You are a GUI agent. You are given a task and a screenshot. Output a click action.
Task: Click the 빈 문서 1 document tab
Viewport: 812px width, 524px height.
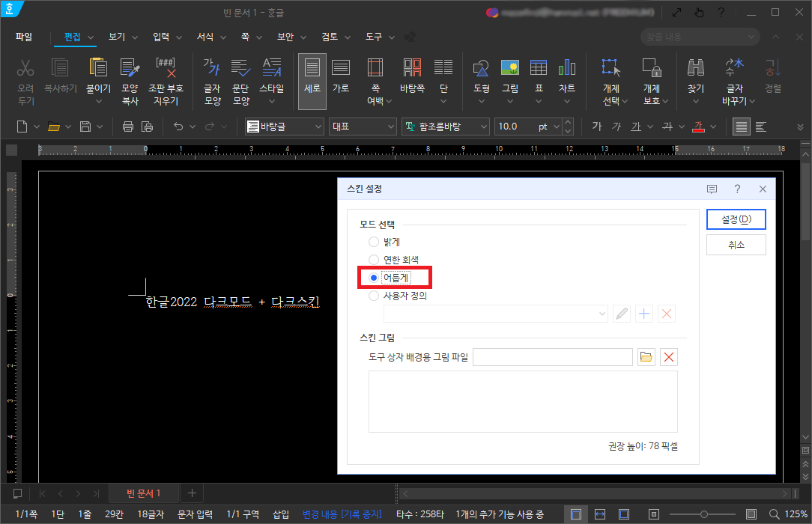[x=143, y=493]
